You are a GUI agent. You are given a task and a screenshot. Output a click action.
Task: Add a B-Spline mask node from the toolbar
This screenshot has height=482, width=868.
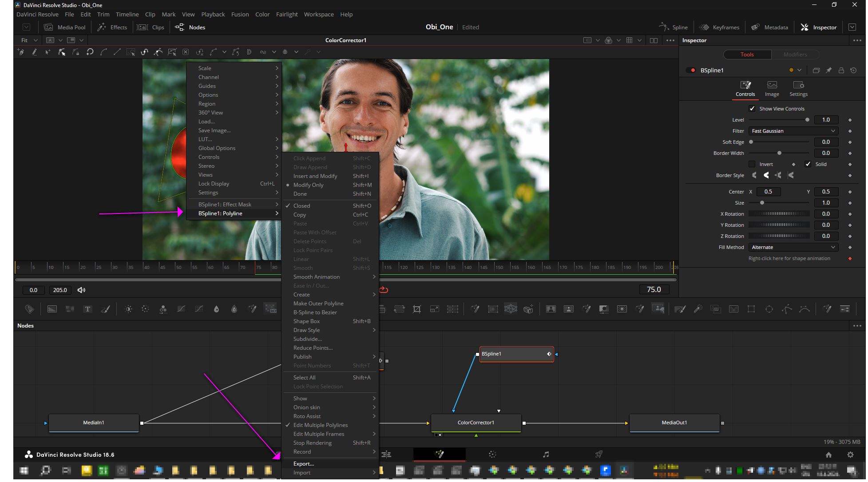coord(805,309)
